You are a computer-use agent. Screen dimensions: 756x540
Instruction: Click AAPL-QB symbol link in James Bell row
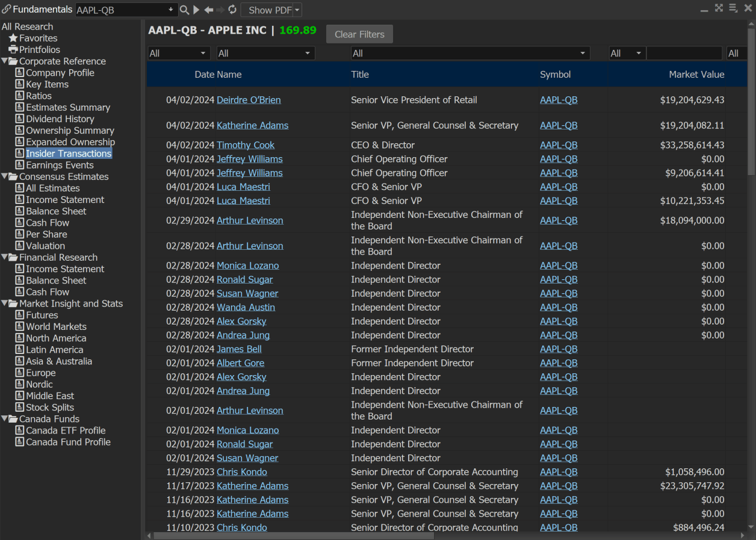click(x=559, y=349)
